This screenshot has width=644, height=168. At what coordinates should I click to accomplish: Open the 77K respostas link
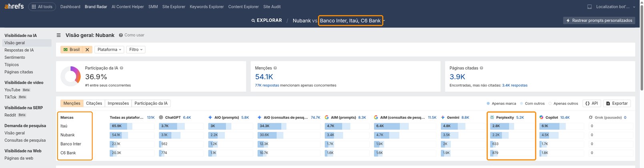coord(267,85)
